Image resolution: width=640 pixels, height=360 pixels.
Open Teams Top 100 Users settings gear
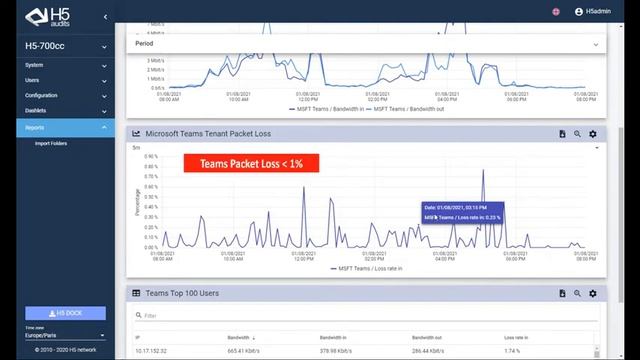click(593, 293)
